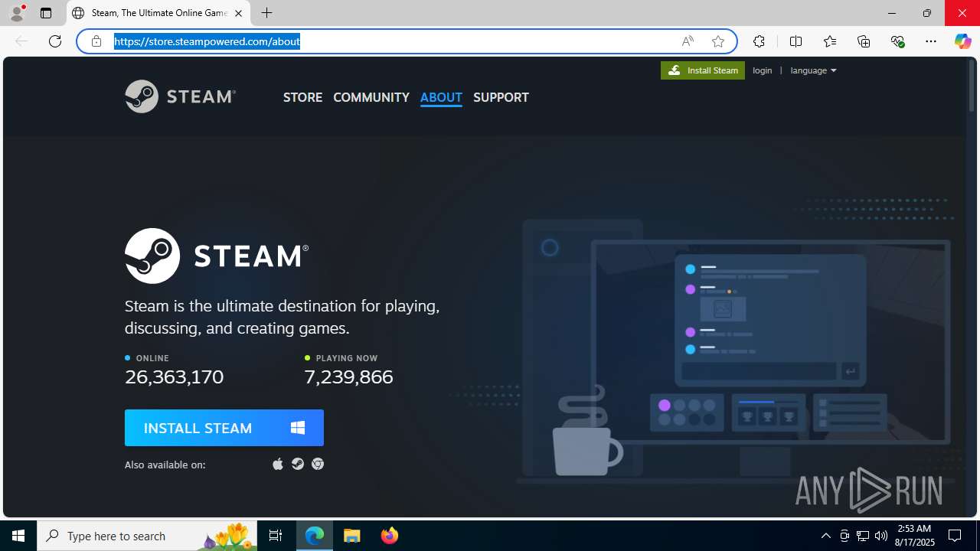
Task: Open Edge Settings and more menu
Action: 931,41
